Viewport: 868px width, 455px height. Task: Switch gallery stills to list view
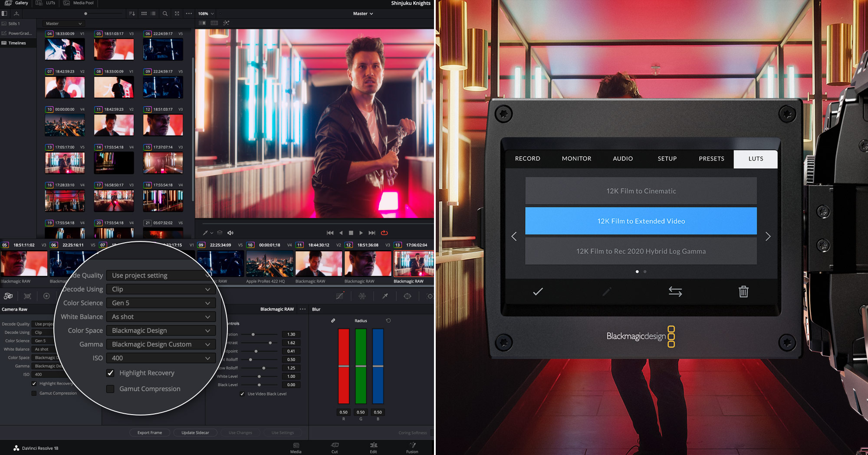point(153,13)
